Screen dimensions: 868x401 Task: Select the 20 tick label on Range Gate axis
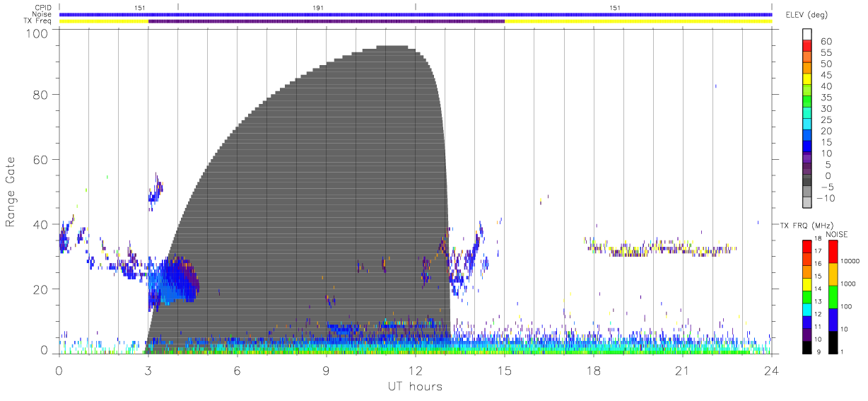pos(41,289)
